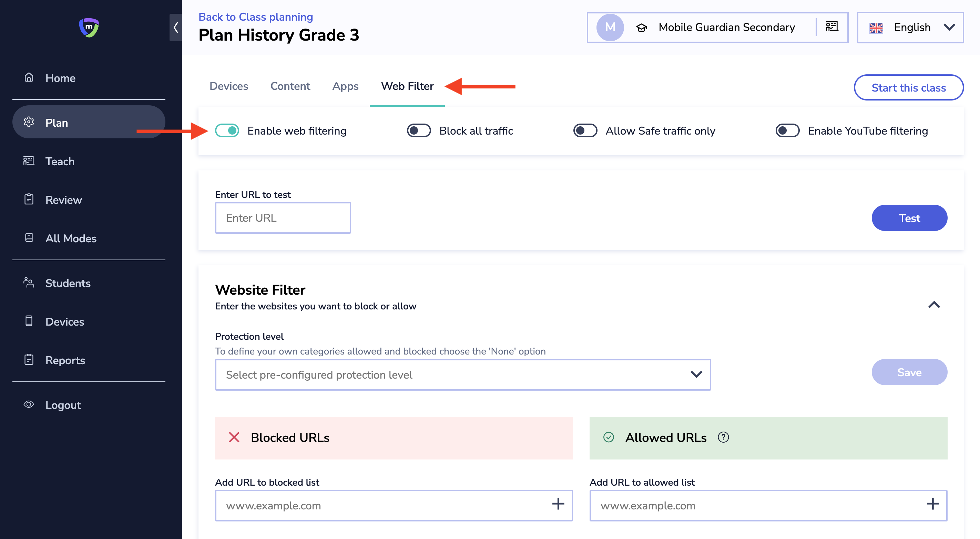The image size is (980, 539).
Task: Disable the Enable web filtering toggle
Action: pos(227,131)
